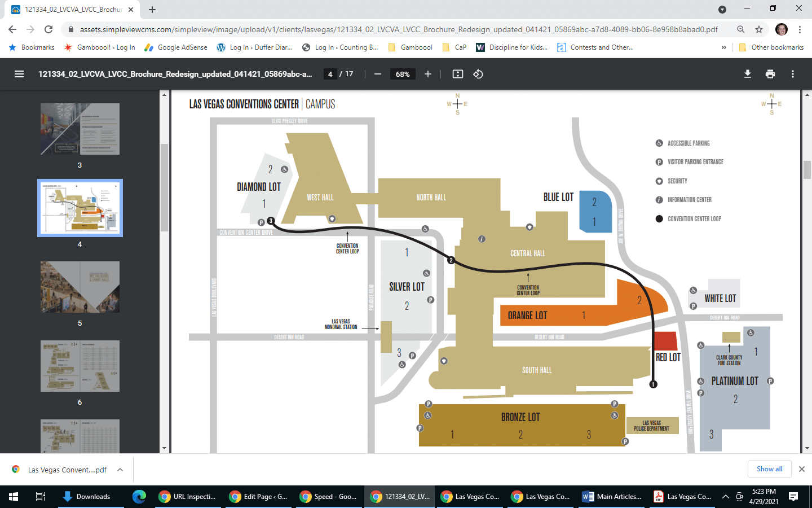Go back to the previous page
The image size is (812, 508).
(12, 29)
